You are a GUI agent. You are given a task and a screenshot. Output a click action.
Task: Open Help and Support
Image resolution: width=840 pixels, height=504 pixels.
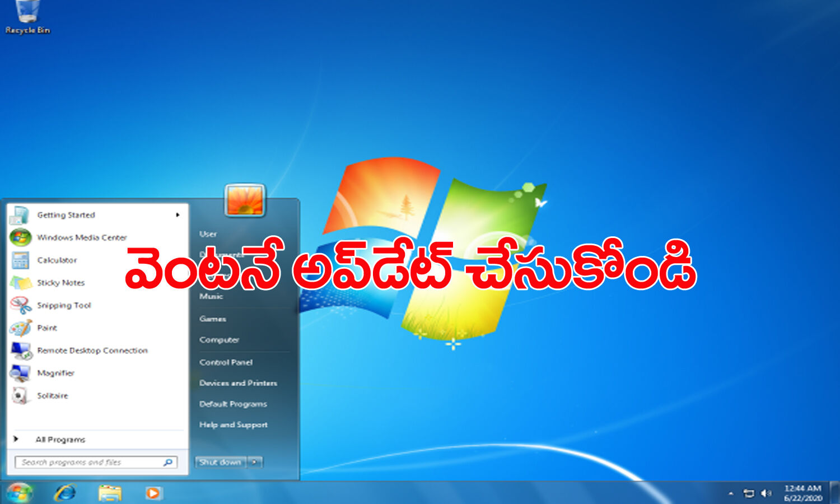tap(234, 425)
